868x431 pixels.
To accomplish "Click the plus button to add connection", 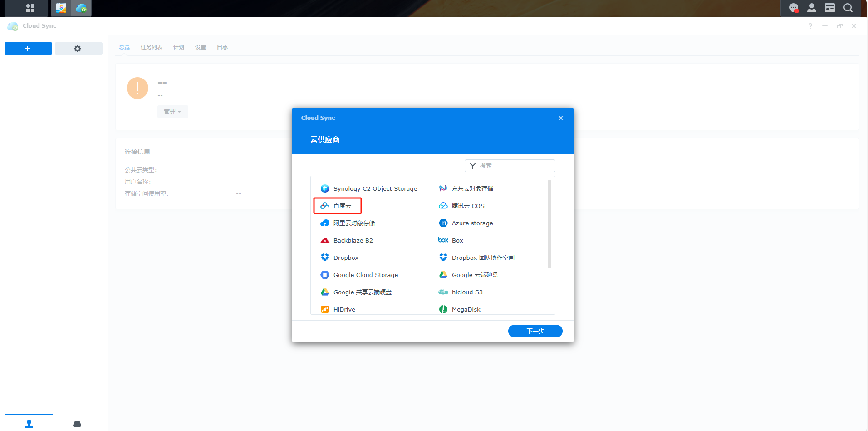I will tap(28, 49).
